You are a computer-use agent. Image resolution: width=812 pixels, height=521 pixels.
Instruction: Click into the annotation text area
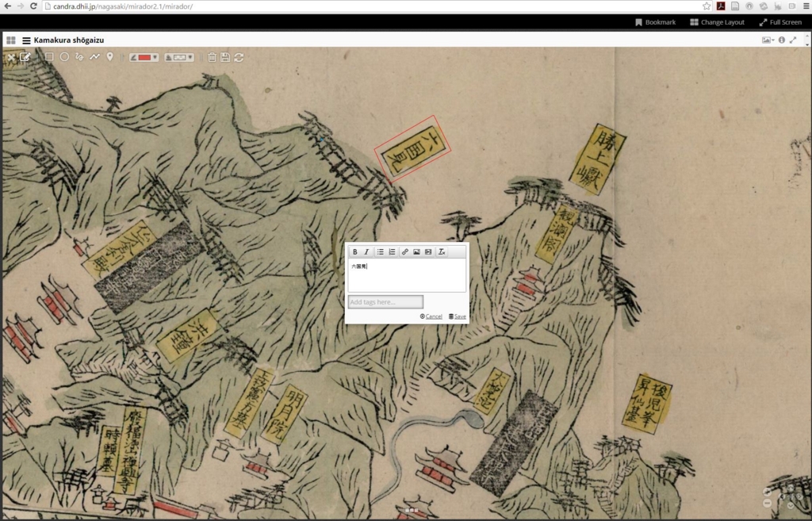407,275
